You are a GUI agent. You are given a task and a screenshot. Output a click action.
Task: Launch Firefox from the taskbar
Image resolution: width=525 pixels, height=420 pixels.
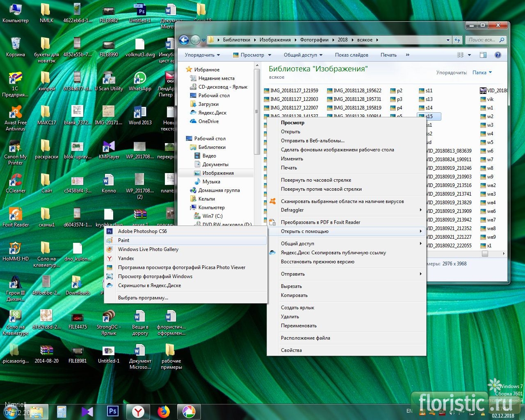click(x=164, y=411)
